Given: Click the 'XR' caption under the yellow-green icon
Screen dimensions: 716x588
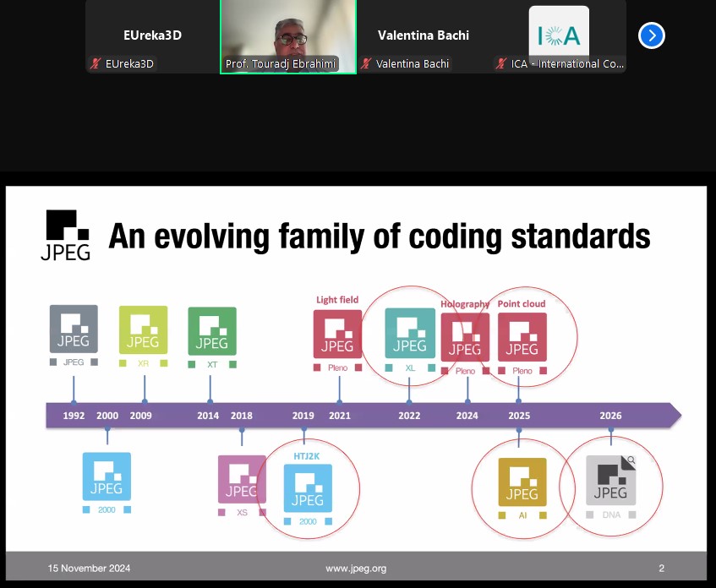Looking at the screenshot, I should pyautogui.click(x=143, y=364).
